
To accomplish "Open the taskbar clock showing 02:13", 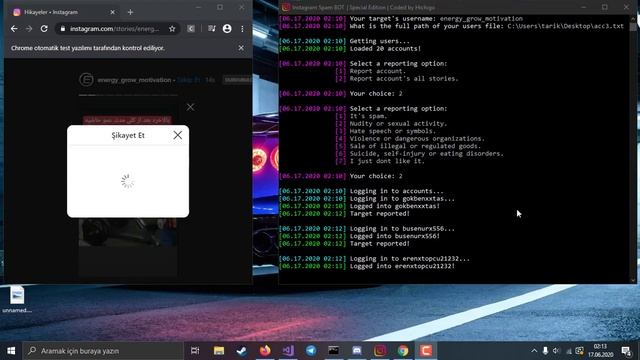I will tap(600, 351).
